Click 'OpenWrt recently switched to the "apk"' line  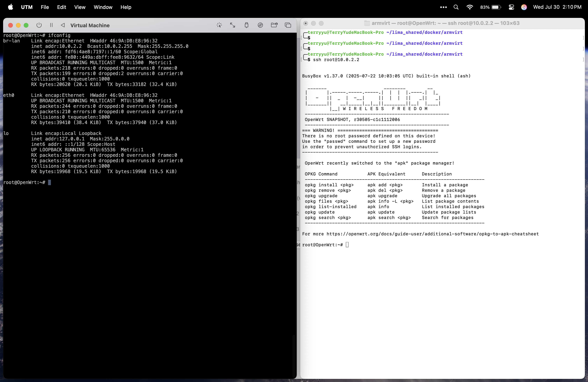point(380,163)
